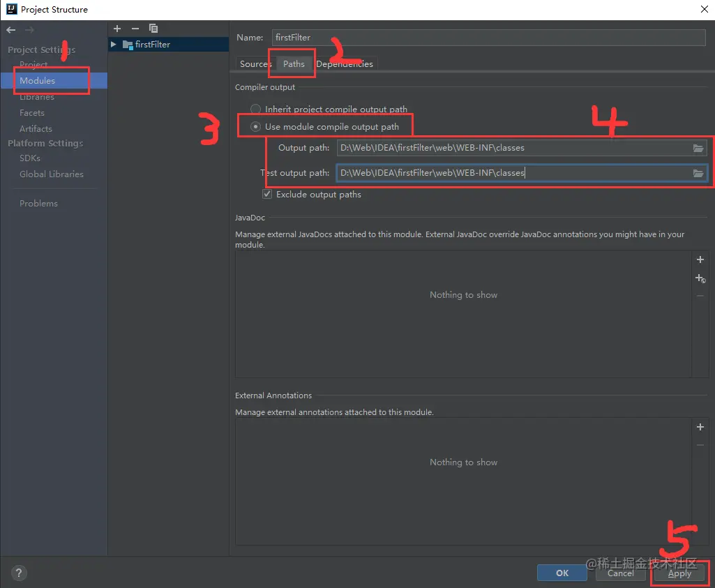Open SDKs platform settings
This screenshot has width=715, height=588.
[x=29, y=158]
